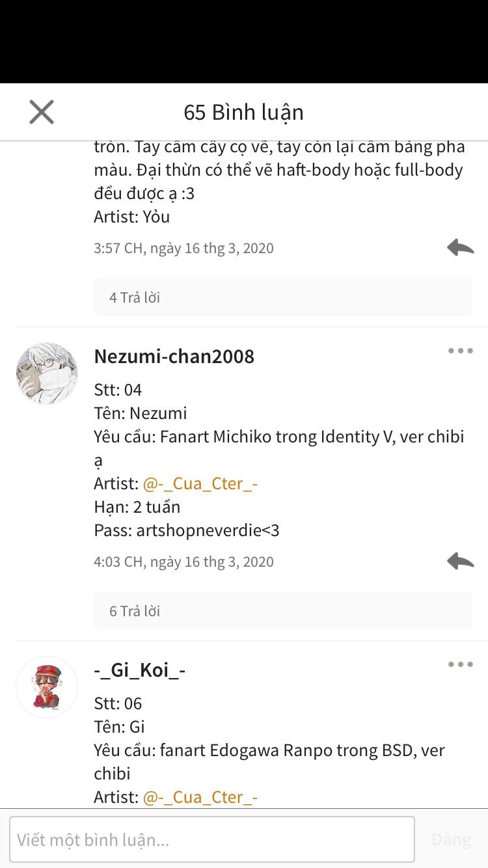The image size is (488, 868).
Task: Open three-dot menu on -_Gi_Koi_- comment
Action: [x=460, y=665]
